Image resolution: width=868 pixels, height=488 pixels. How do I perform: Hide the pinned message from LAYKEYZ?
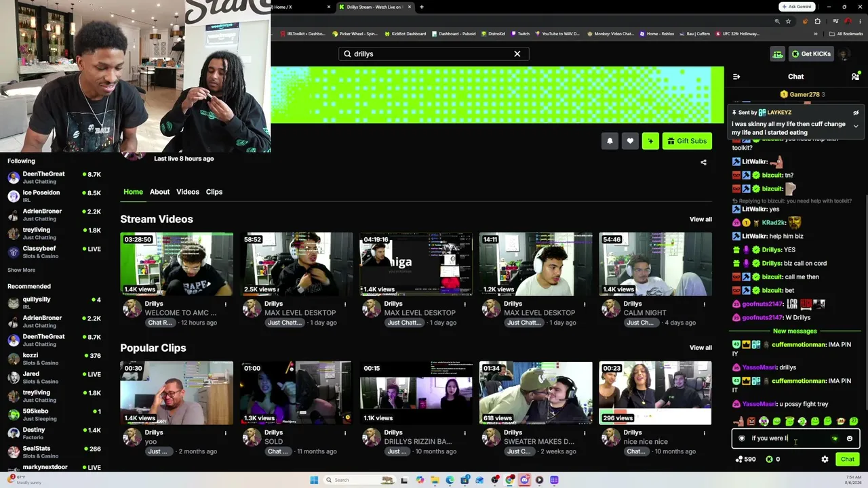[856, 113]
